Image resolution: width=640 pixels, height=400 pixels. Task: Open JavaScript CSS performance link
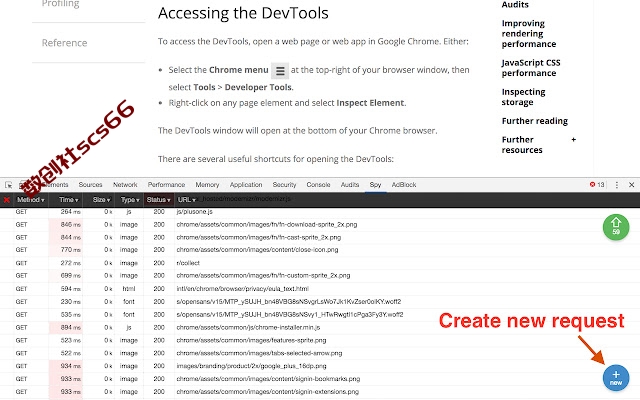point(531,68)
